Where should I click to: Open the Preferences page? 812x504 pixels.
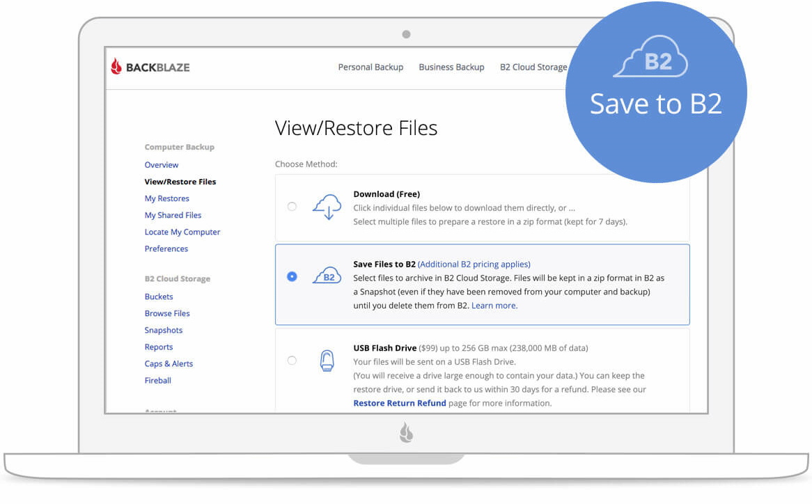[166, 249]
